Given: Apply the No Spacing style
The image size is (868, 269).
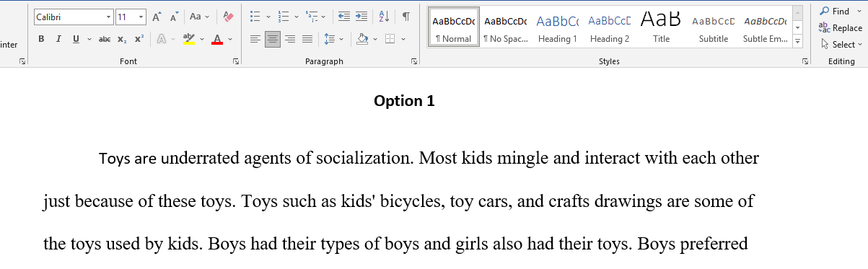Looking at the screenshot, I should tap(505, 27).
